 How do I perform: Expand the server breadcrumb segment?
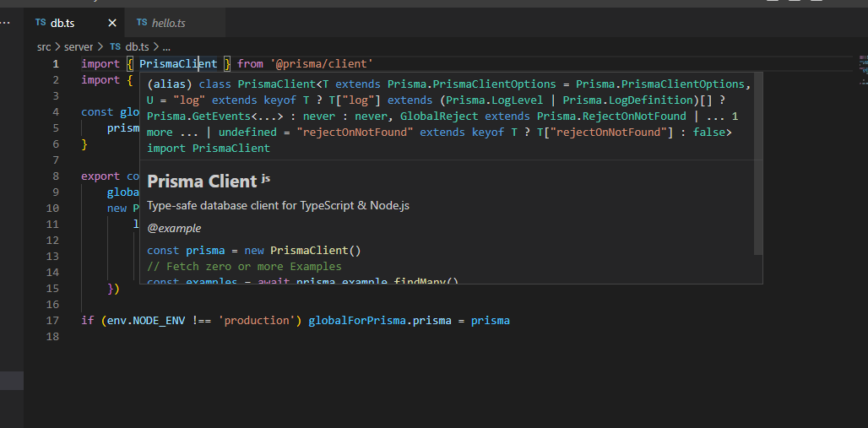coord(79,47)
